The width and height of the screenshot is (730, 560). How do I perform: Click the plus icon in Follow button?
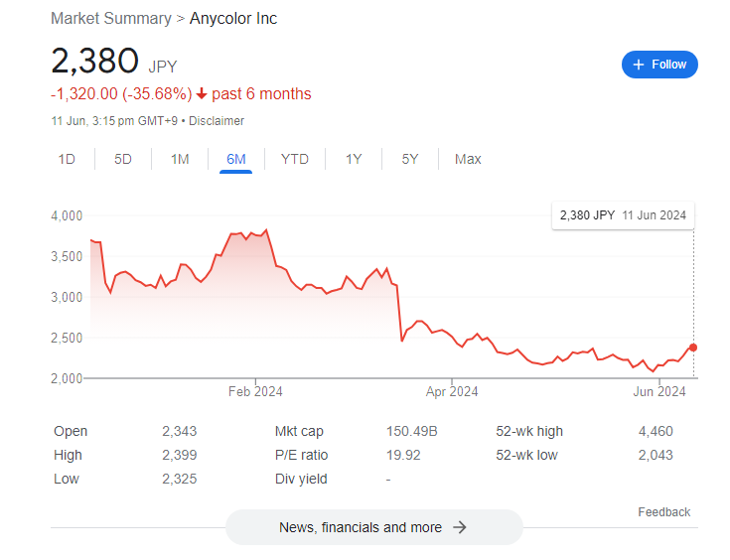tap(639, 65)
